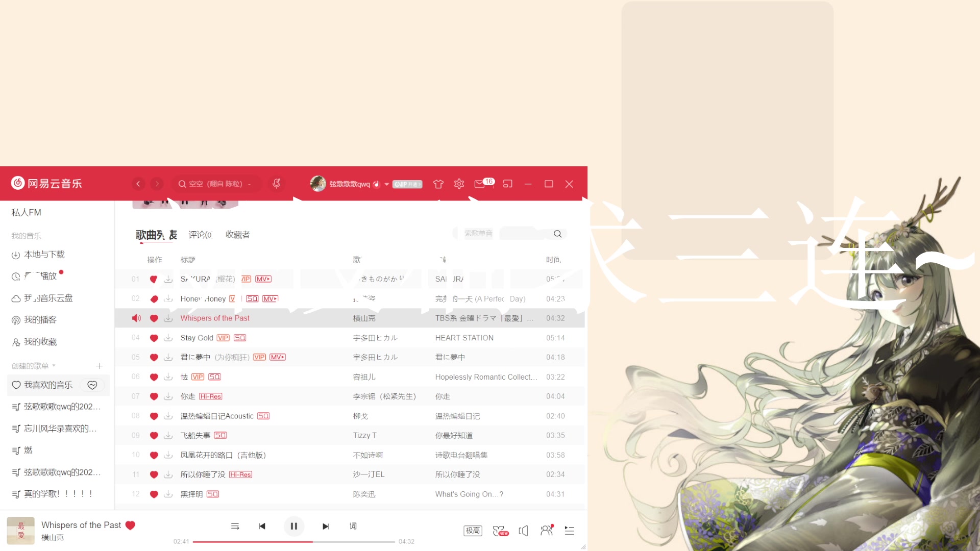Select the 评论(0) tab in playlist view
The image size is (980, 551).
coord(200,234)
